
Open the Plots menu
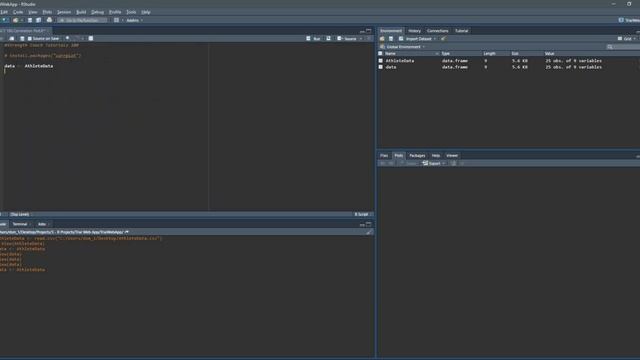[x=47, y=12]
